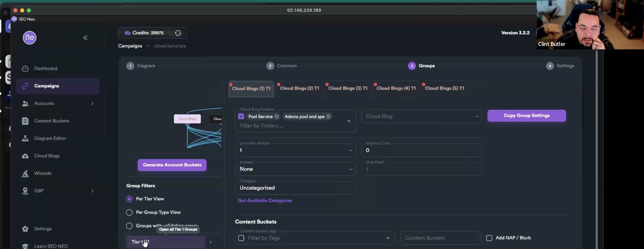The image size is (644, 249).
Task: Click step 4 circle for Settings
Action: (x=550, y=66)
